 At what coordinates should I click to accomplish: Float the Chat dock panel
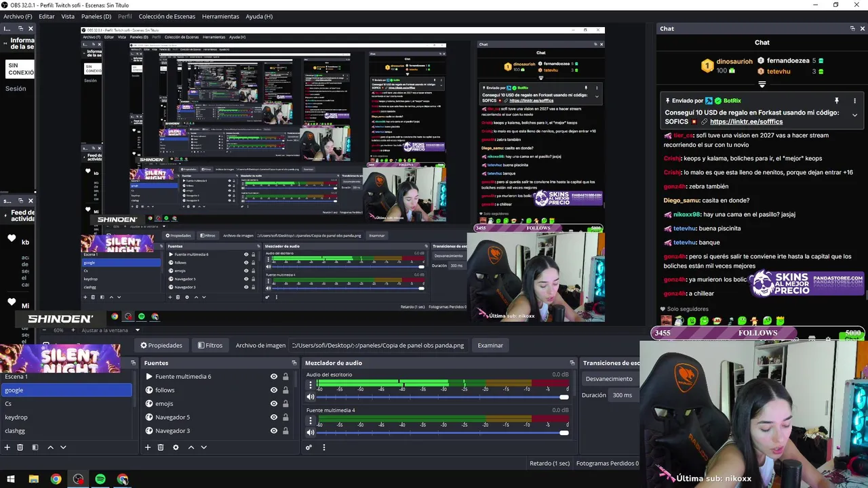pos(852,28)
